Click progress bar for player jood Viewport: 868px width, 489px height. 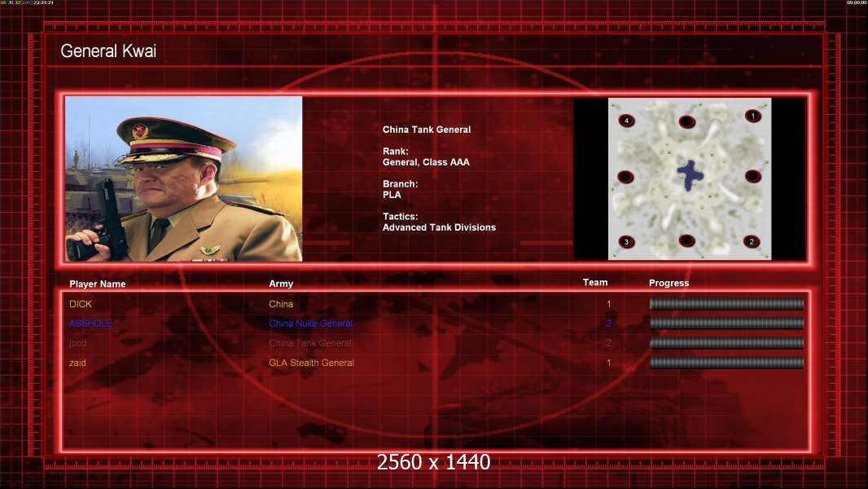pos(726,343)
